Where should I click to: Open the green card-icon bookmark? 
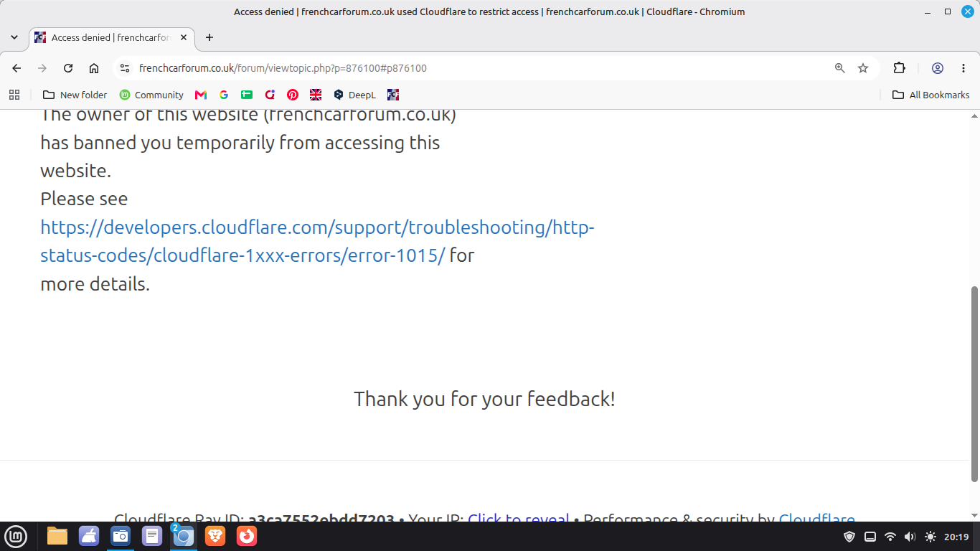point(247,95)
